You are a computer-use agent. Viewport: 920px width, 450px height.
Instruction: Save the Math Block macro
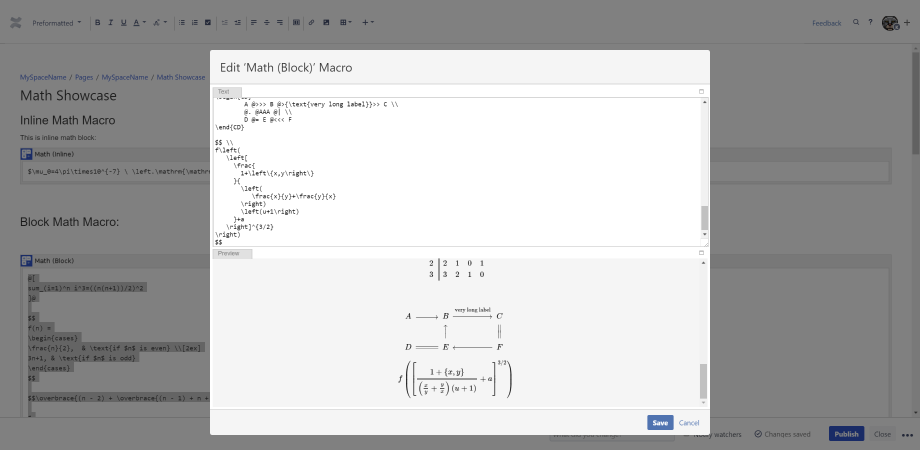click(660, 422)
